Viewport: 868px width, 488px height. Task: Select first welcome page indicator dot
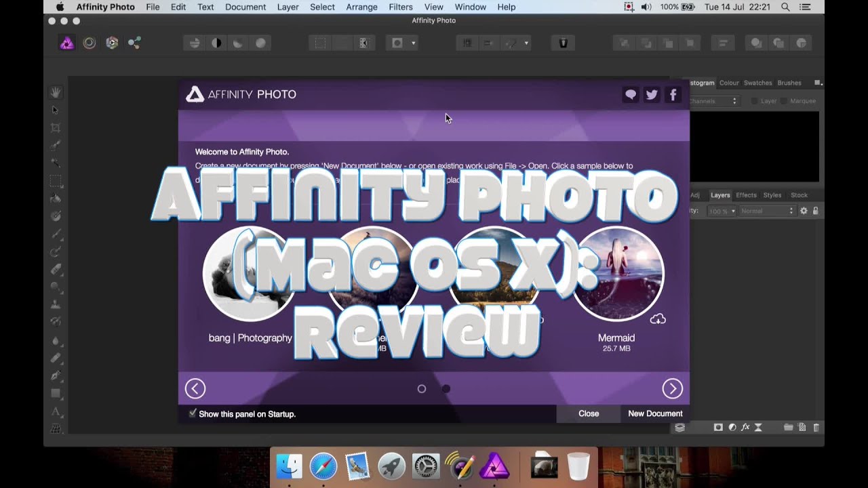tap(422, 388)
